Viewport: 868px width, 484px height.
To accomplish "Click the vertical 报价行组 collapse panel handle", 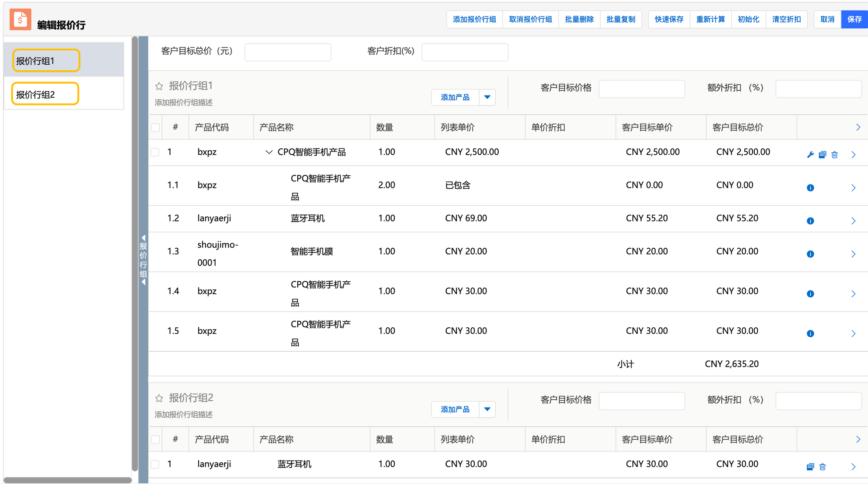I will 143,260.
